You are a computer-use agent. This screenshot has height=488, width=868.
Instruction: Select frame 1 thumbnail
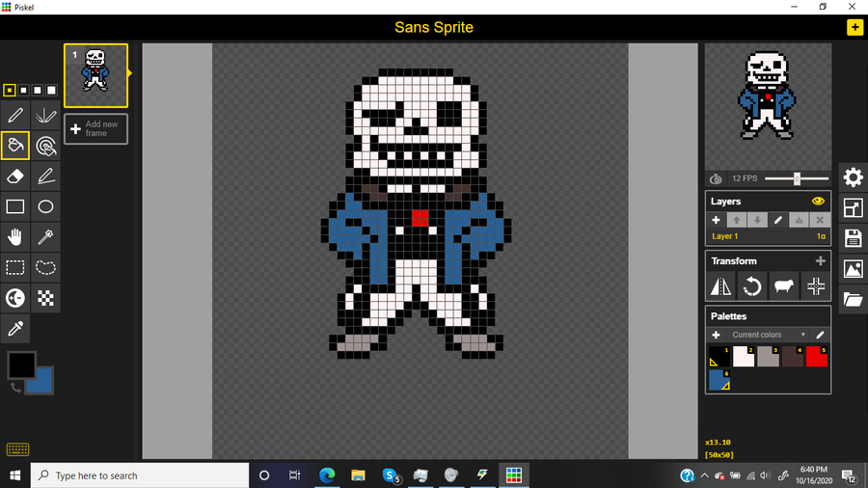coord(95,75)
